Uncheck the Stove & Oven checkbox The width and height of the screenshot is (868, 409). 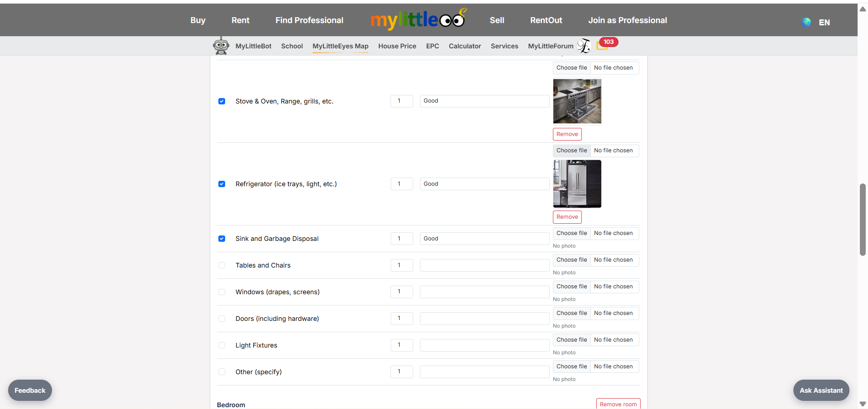coord(222,101)
